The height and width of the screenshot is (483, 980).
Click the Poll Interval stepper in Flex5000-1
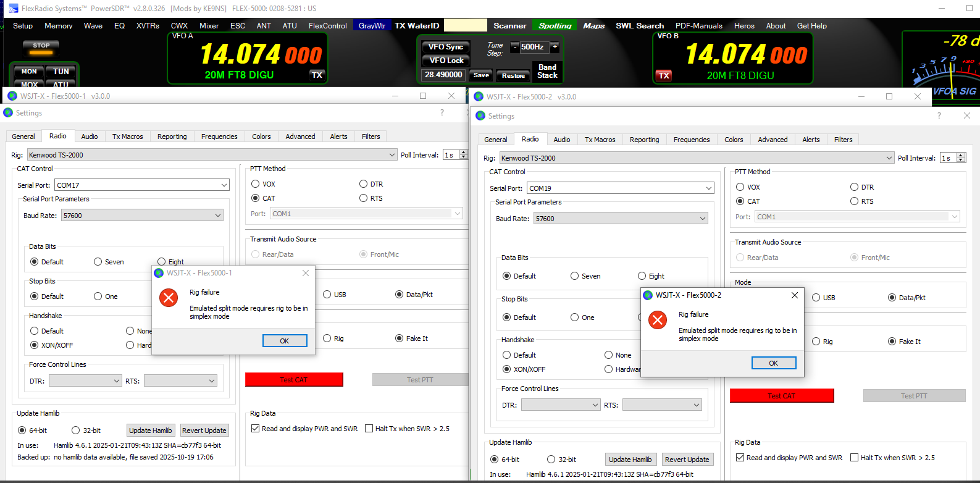coord(464,155)
